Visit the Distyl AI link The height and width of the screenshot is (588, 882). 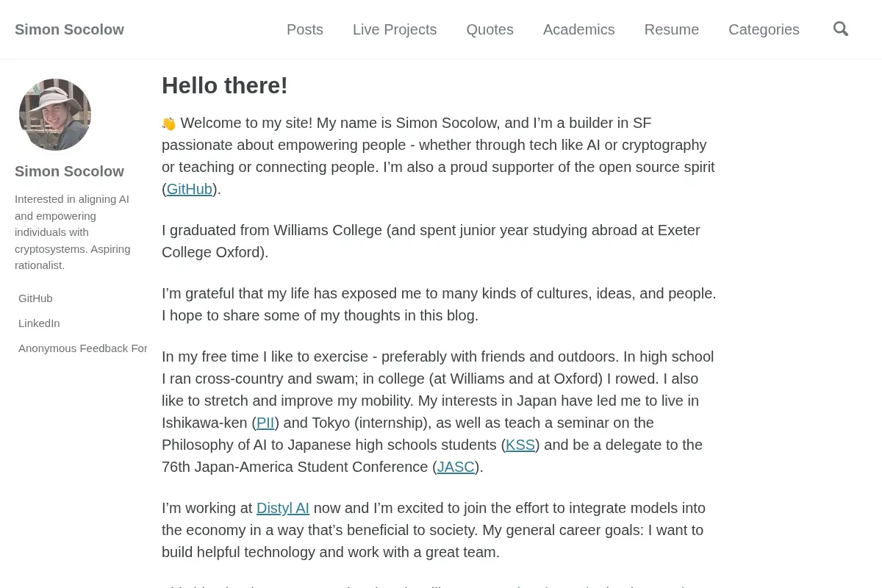[283, 508]
